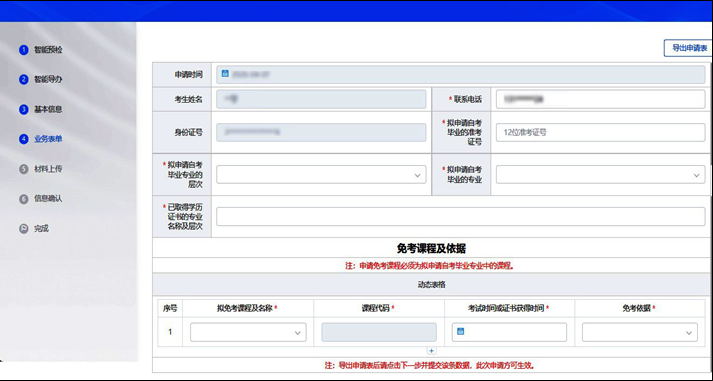Screen dimensions: 713x381
Task: Add a row with the plus icon
Action: [x=431, y=351]
